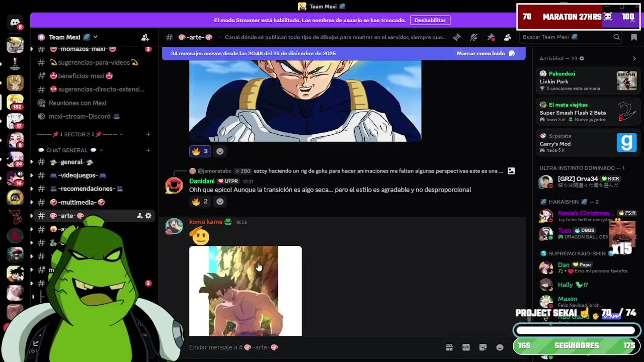This screenshot has height=362, width=644.
Task: Open the sticker picker
Action: 483,347
